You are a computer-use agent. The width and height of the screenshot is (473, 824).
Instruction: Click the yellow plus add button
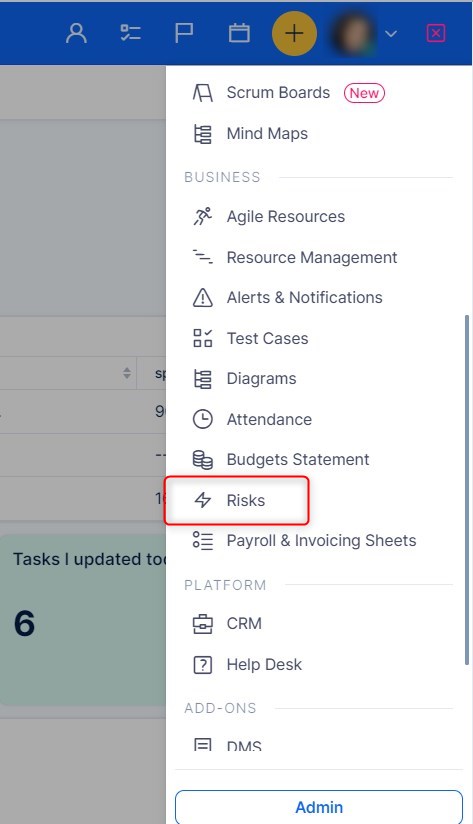tap(294, 34)
